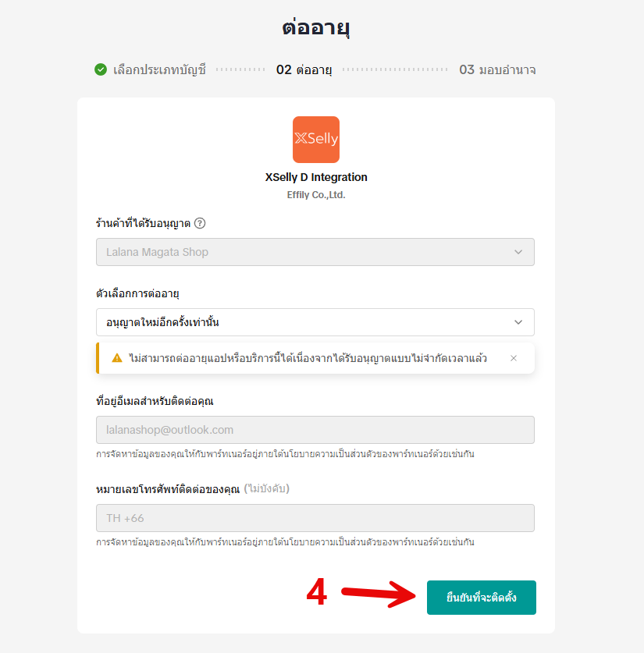
Task: Expand the renewal option dropdown chevron
Action: tap(518, 322)
